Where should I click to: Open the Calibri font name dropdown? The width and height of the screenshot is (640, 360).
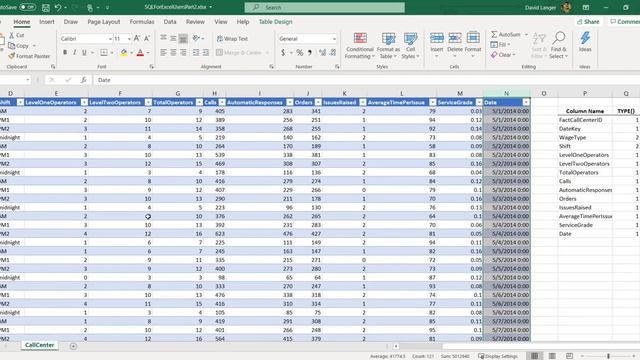pyautogui.click(x=110, y=39)
